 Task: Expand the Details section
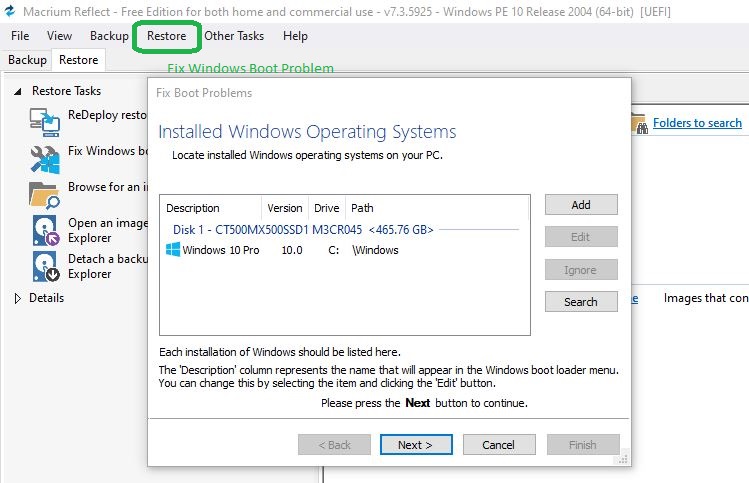click(x=18, y=299)
